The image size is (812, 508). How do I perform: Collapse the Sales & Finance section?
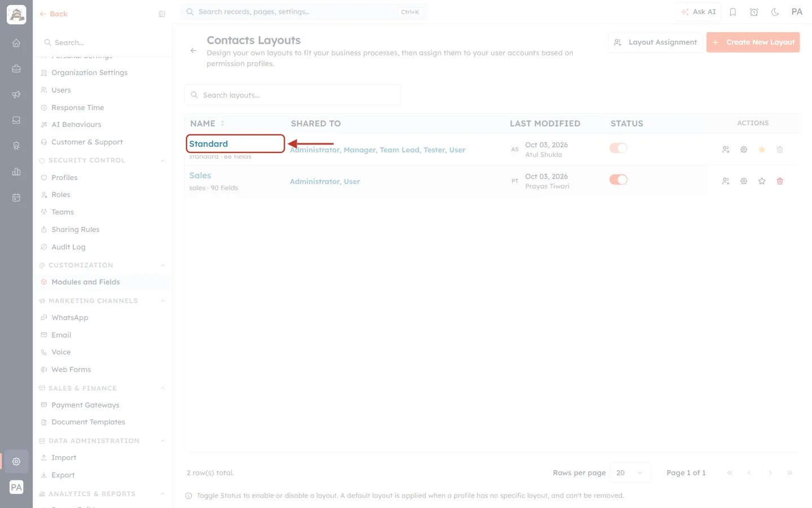click(x=163, y=388)
